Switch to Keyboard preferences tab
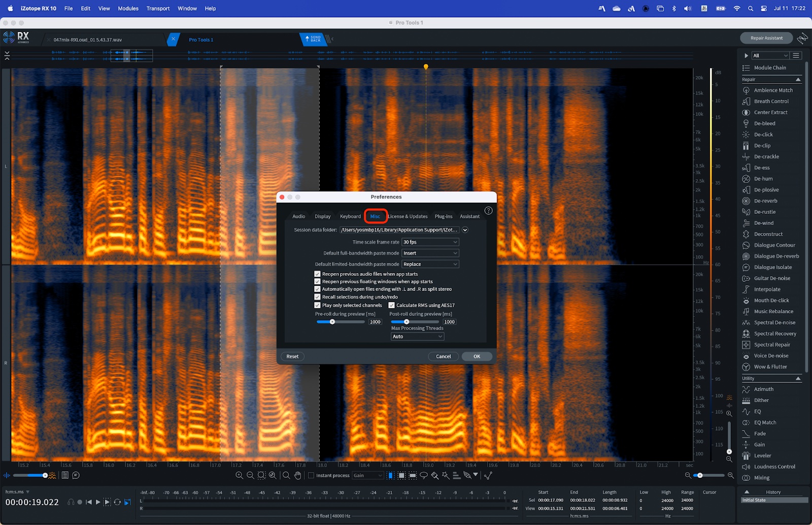The image size is (812, 525). pos(351,216)
